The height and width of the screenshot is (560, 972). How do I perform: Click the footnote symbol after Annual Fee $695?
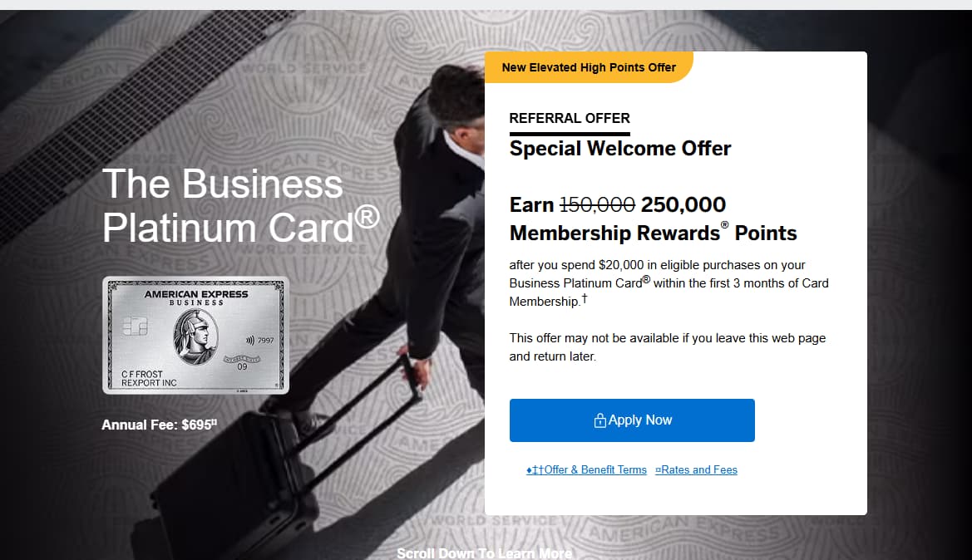tap(214, 422)
